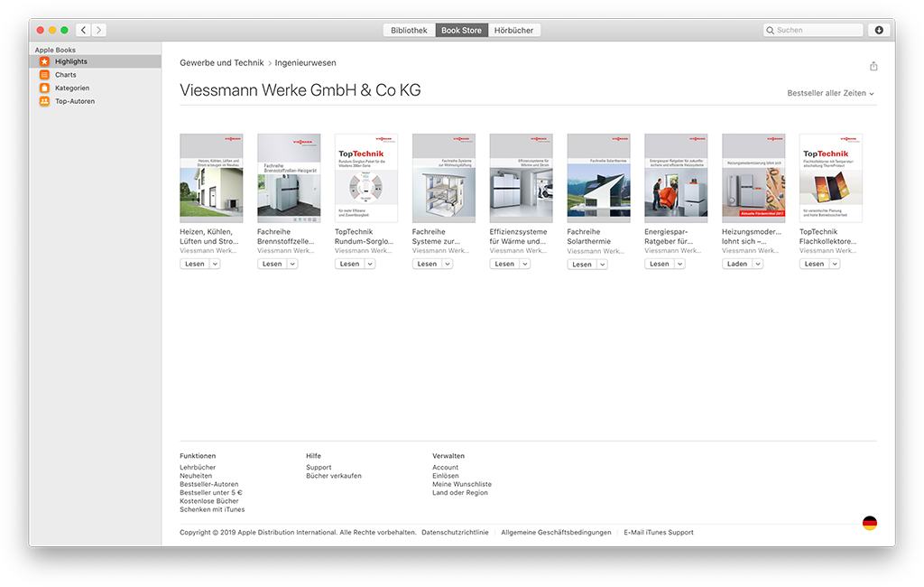924x587 pixels.
Task: Select the Kategorien sidebar icon
Action: pos(44,88)
